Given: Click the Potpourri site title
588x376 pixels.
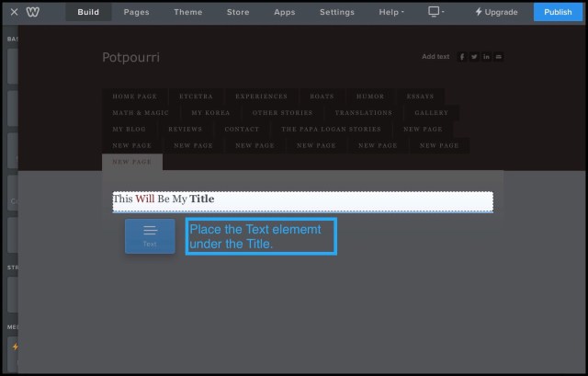Looking at the screenshot, I should (130, 57).
